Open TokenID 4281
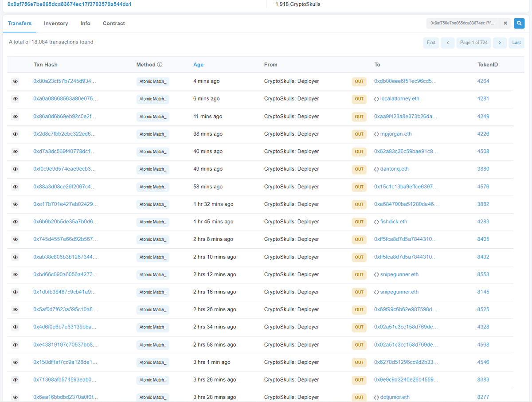 [x=483, y=99]
